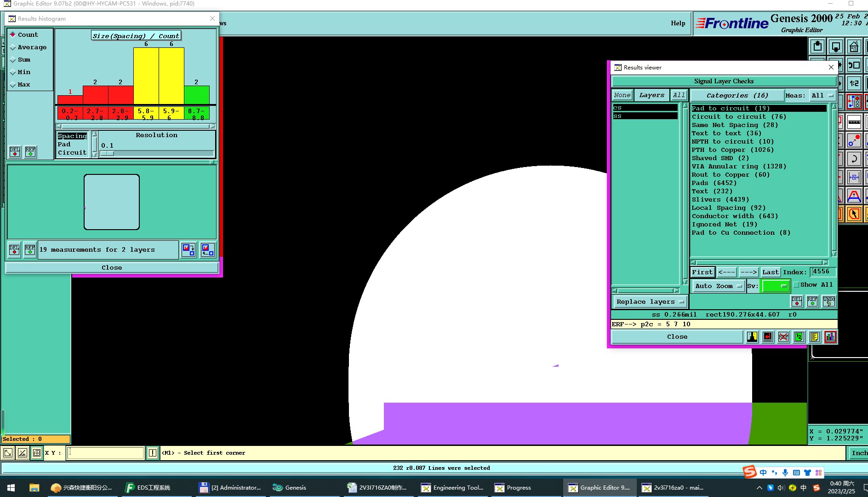Screen dimensions: 868x497
Task: Open the Auto Zoom dropdown
Action: coord(718,286)
